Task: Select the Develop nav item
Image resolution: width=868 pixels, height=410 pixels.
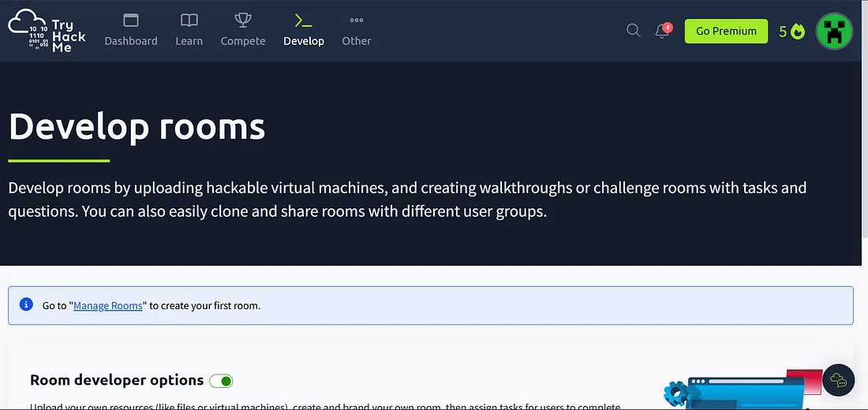Action: pos(303,31)
